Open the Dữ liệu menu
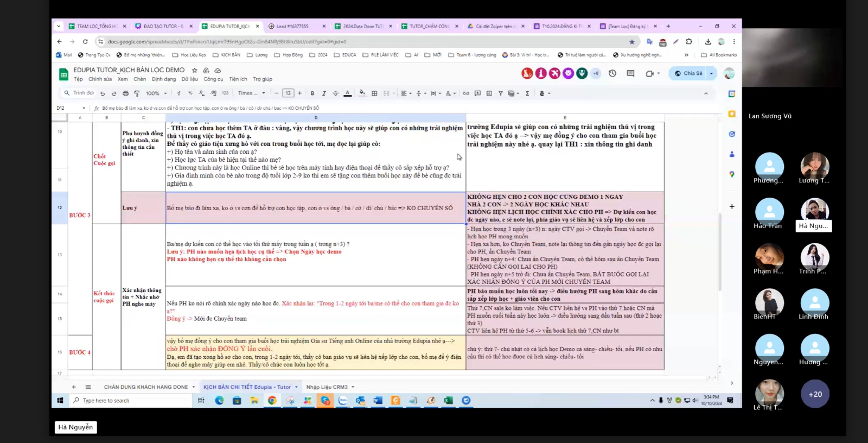 190,79
